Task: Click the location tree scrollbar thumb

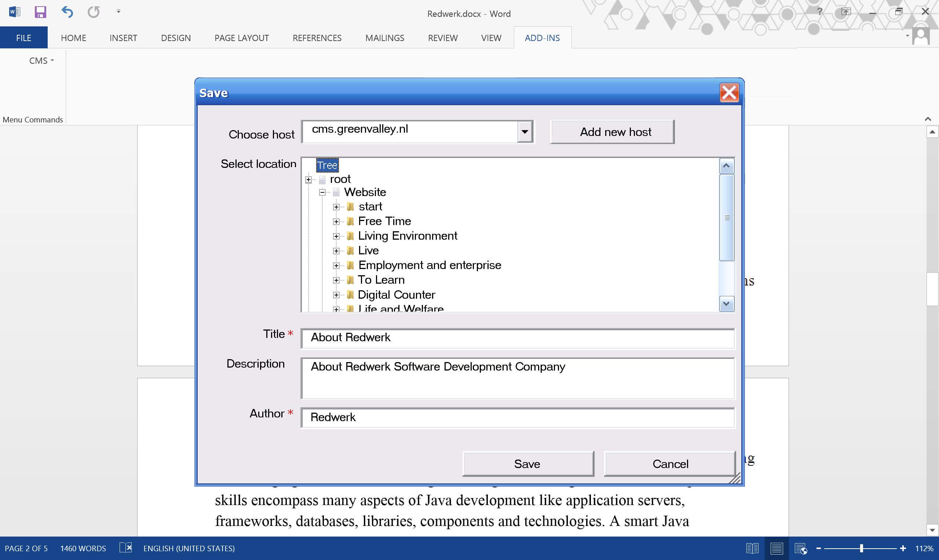Action: (726, 218)
